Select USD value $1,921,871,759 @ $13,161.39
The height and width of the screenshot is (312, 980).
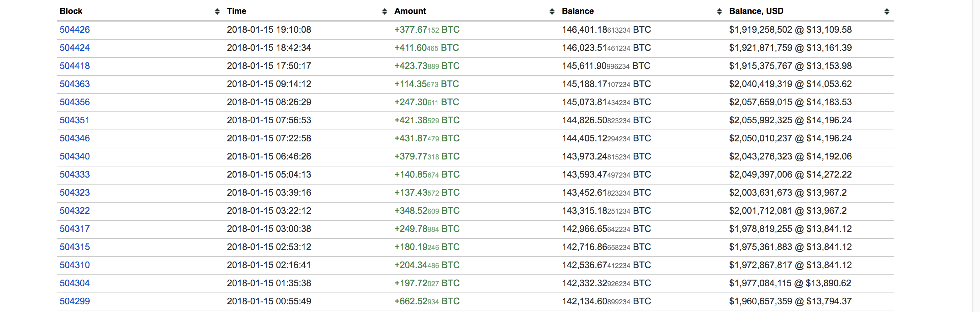[790, 48]
